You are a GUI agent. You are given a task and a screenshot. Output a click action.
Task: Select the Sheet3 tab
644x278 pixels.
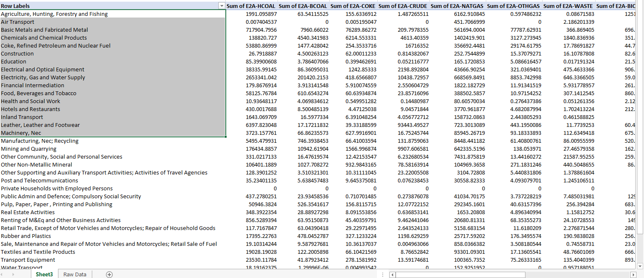tap(44, 274)
